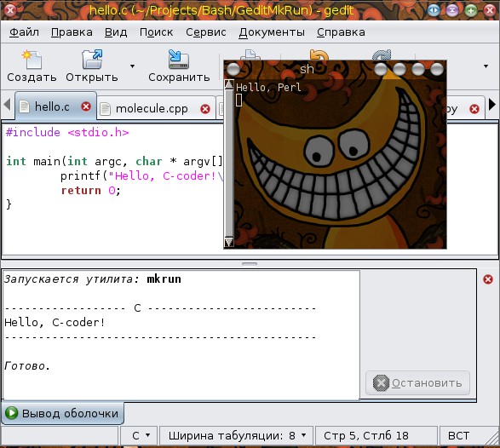500x448 pixels.
Task: Click the Остановить button
Action: tap(417, 383)
